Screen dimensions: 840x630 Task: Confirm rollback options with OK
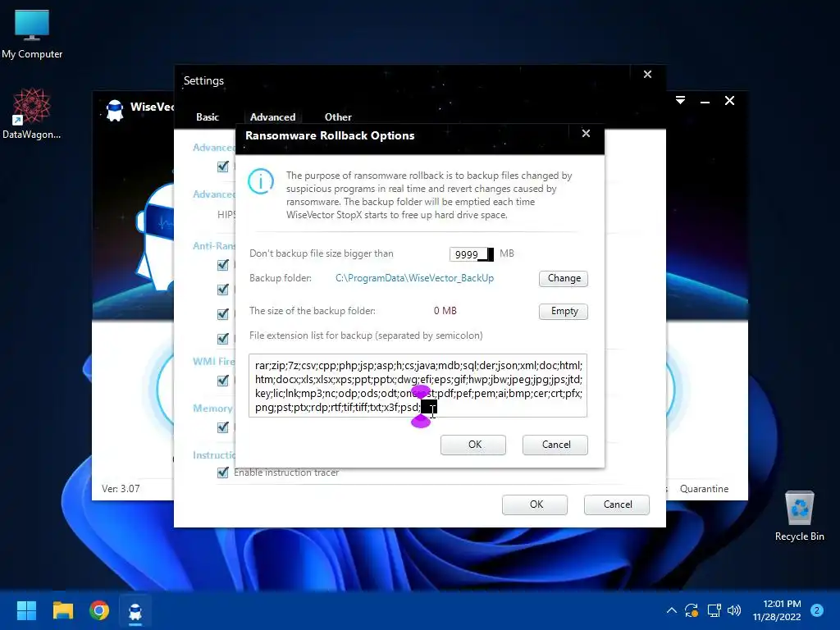pos(473,445)
